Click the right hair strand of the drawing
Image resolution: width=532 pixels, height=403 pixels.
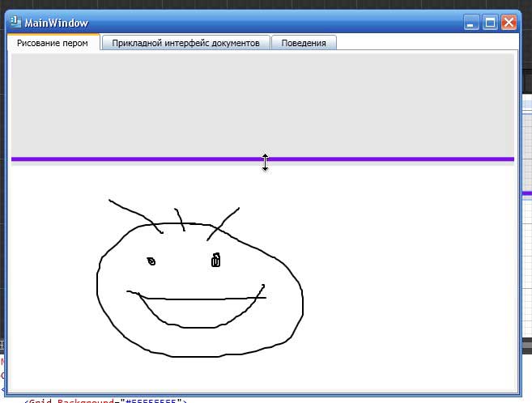[x=223, y=224]
